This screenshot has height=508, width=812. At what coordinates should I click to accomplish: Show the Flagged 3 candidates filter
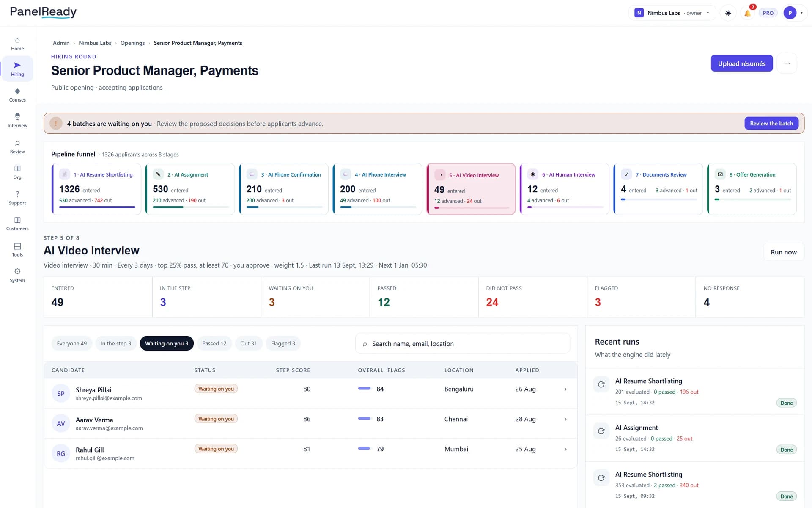(x=283, y=343)
